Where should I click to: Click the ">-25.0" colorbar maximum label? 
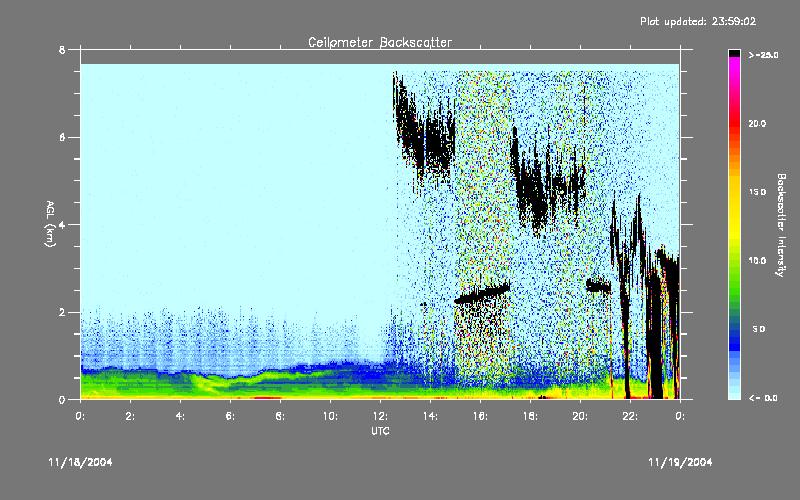click(763, 55)
